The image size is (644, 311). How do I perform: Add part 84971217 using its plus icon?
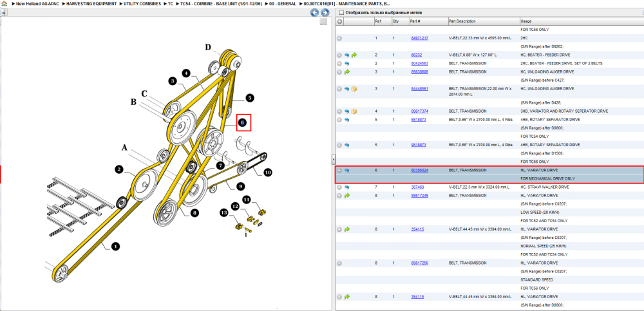pos(339,38)
